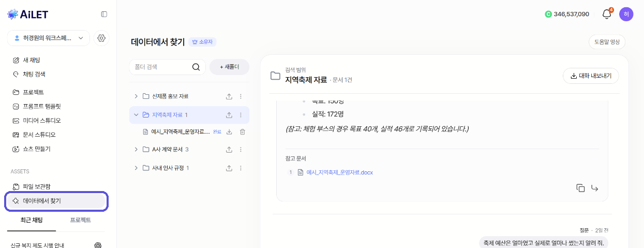Click the question bubble 축제 예산은 얼마였고
644x248 pixels.
[x=543, y=242]
